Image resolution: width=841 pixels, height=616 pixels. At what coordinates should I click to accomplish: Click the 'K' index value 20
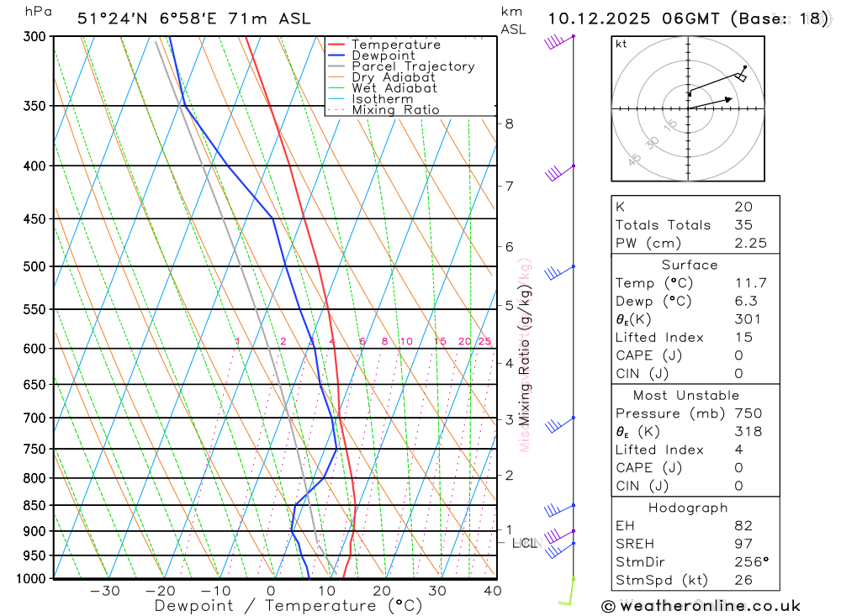pyautogui.click(x=743, y=207)
